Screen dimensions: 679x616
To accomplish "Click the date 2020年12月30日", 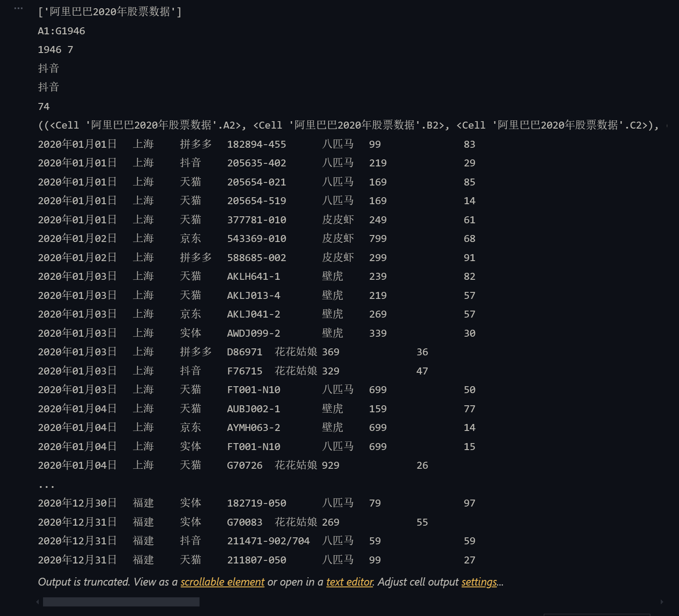I will pyautogui.click(x=77, y=503).
